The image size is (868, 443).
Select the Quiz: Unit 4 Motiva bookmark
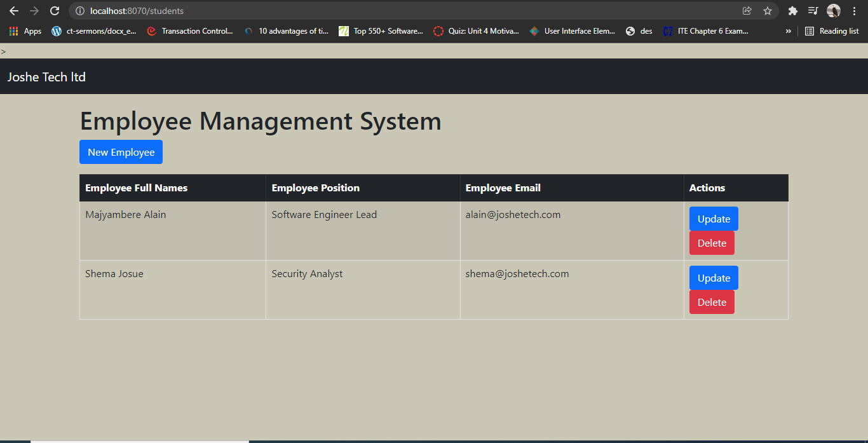475,31
